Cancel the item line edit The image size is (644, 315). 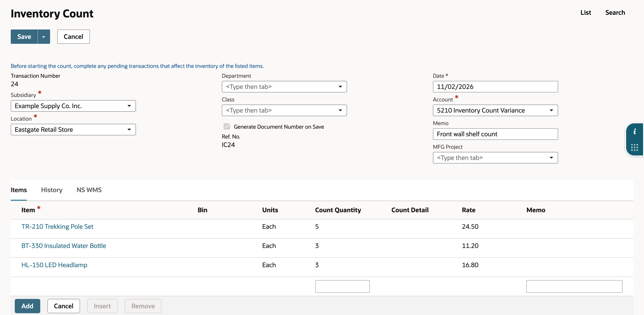(64, 306)
